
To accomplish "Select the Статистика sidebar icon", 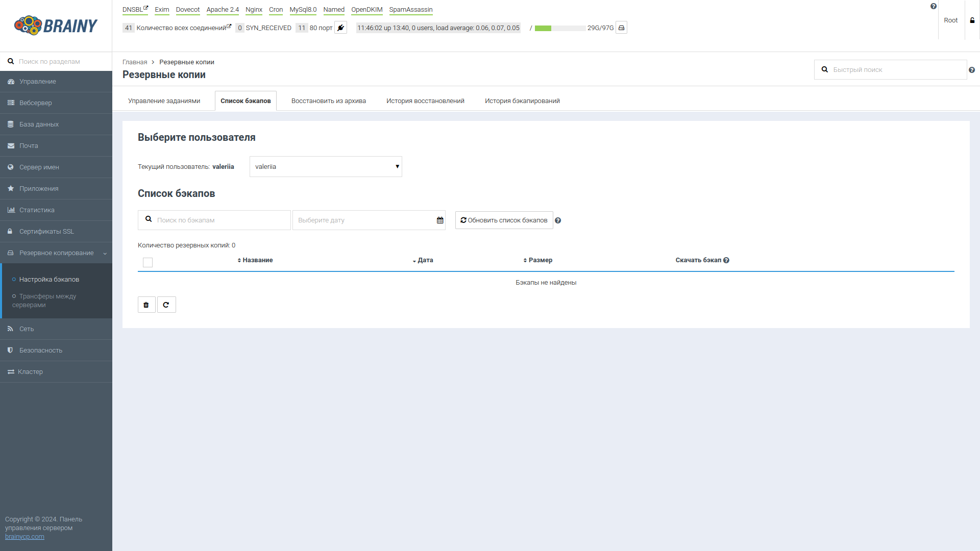I will pyautogui.click(x=10, y=210).
